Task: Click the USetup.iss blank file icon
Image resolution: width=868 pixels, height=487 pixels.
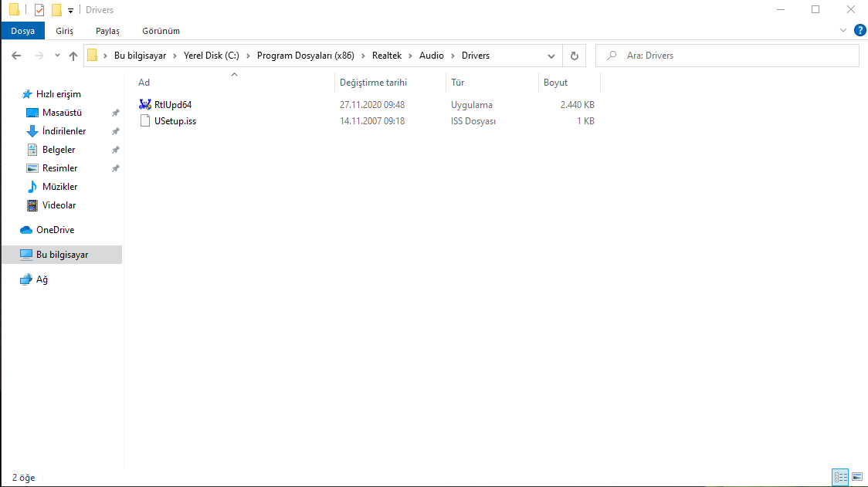Action: pyautogui.click(x=145, y=120)
